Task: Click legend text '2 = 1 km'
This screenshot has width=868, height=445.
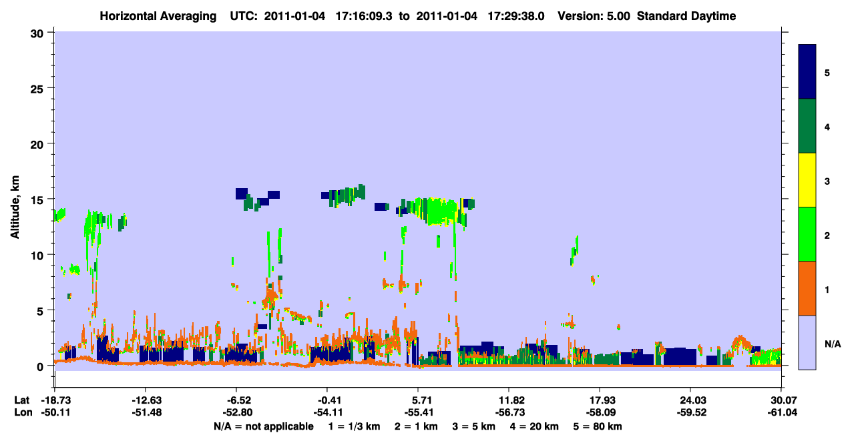Action: [x=415, y=426]
